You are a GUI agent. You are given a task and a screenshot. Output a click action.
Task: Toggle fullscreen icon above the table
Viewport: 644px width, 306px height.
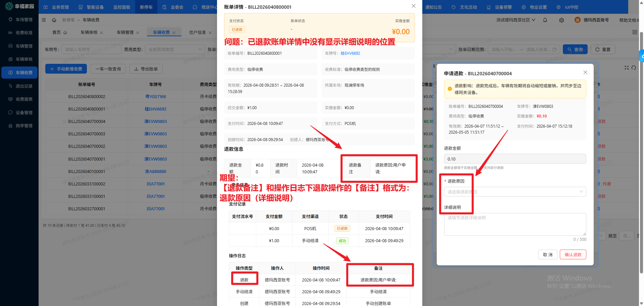(626, 68)
